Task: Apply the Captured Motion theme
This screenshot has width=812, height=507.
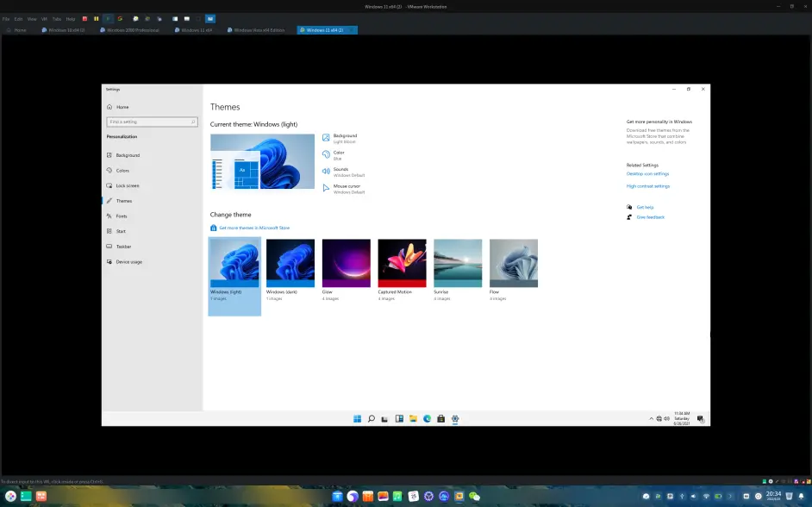Action: coord(403,263)
